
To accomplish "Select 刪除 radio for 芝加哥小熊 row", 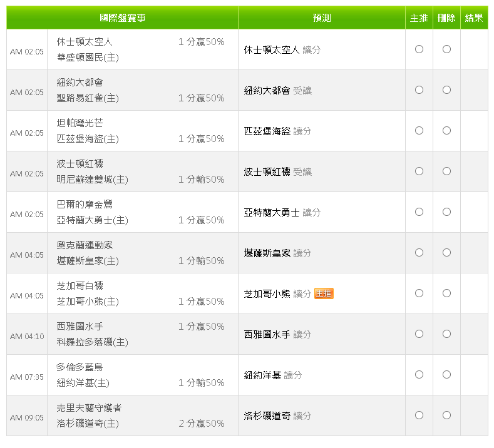I will 446,293.
